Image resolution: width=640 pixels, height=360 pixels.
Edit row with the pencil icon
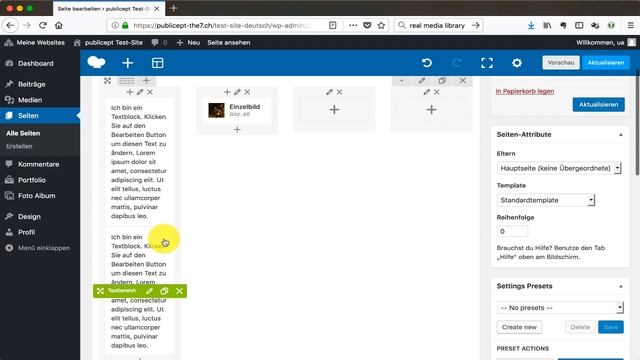pos(422,80)
